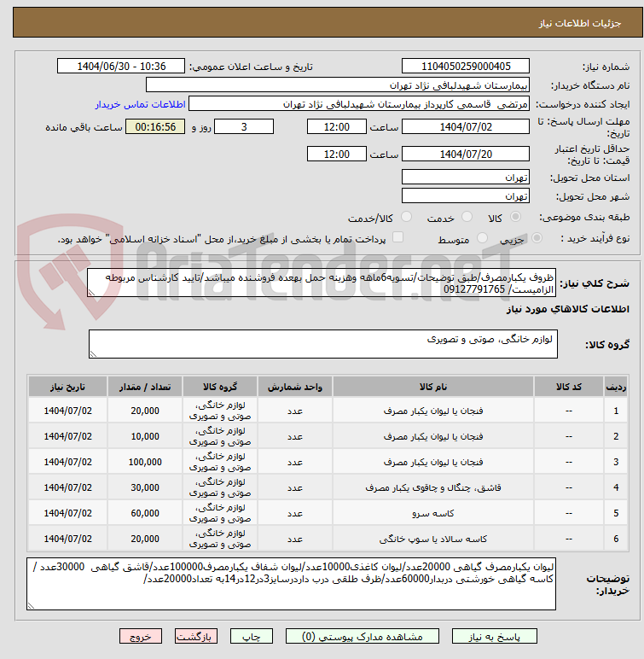Click the unit عدد cell in row 5

pos(295,513)
